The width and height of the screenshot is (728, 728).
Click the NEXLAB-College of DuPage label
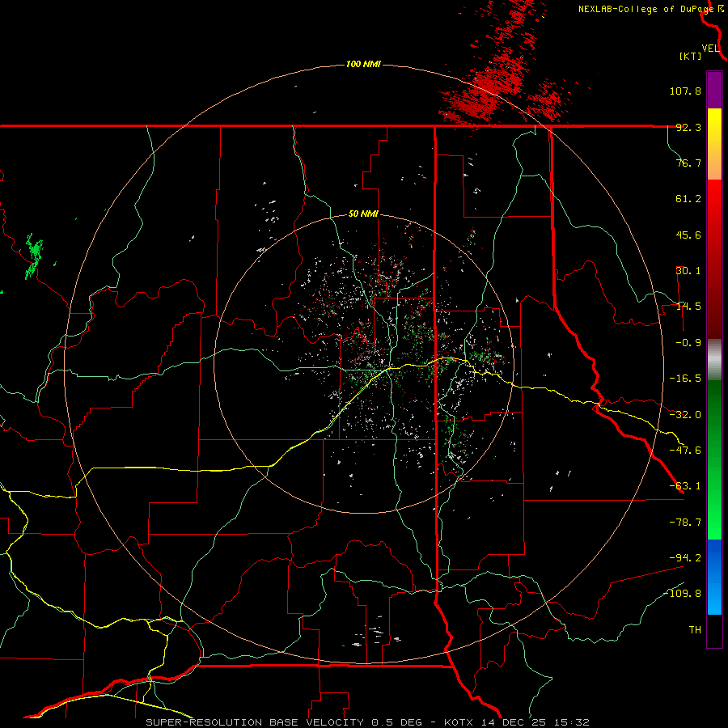tap(645, 9)
